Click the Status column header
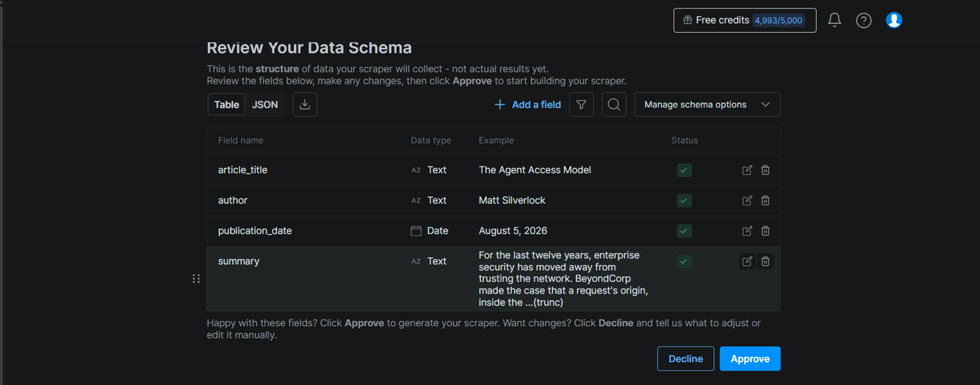 coord(685,140)
